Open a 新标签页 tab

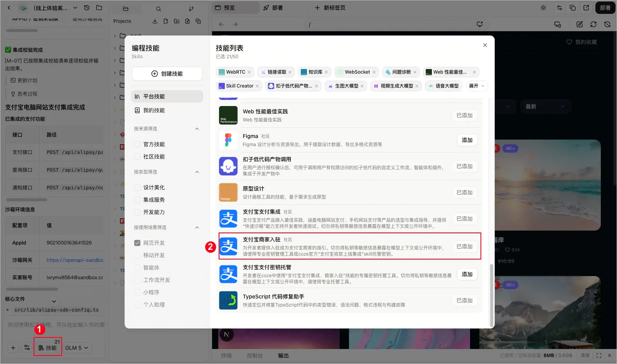[330, 8]
